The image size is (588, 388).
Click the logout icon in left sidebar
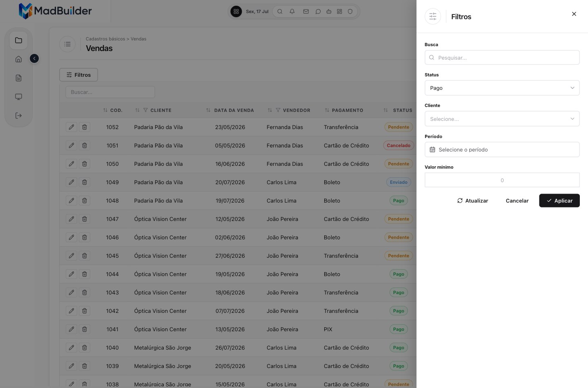point(18,116)
